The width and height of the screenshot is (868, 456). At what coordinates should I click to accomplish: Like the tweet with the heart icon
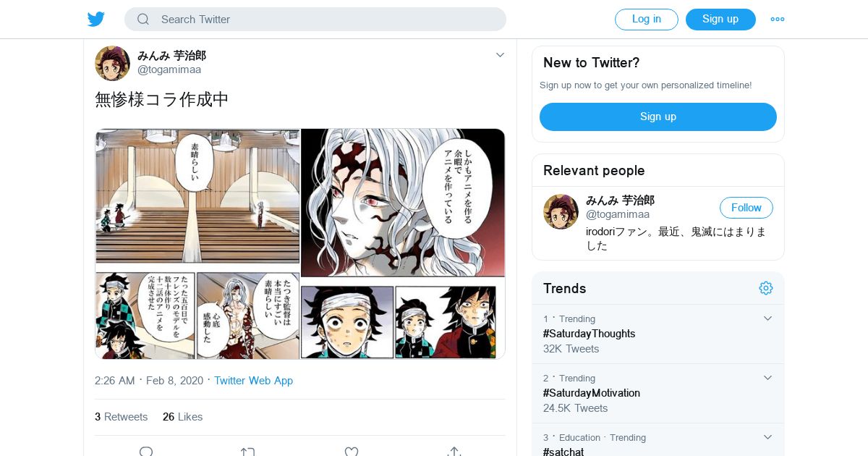click(352, 451)
